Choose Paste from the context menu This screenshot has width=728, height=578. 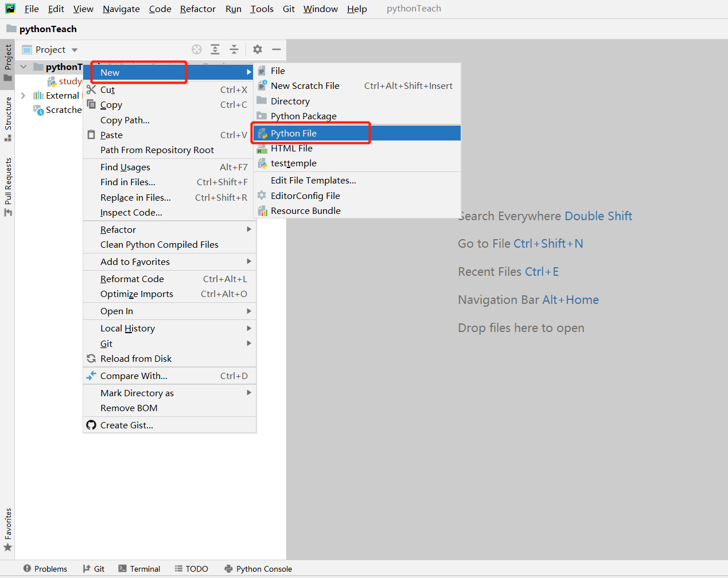[169, 135]
